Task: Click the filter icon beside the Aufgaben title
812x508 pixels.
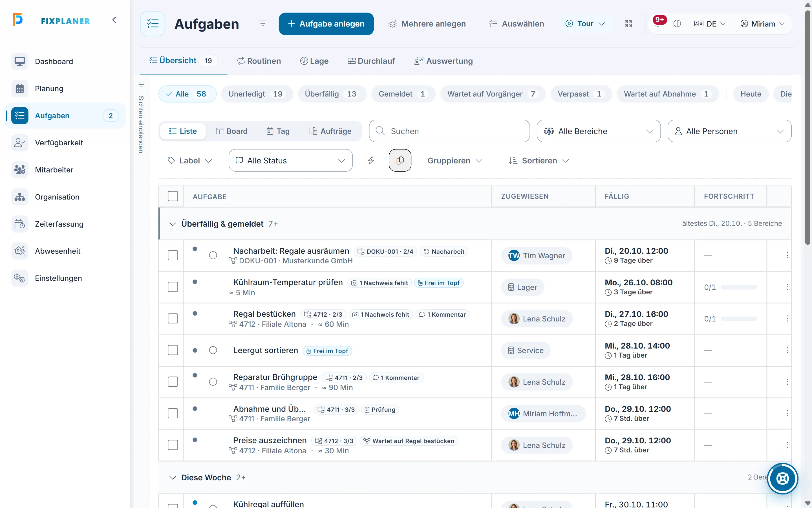Action: click(263, 23)
